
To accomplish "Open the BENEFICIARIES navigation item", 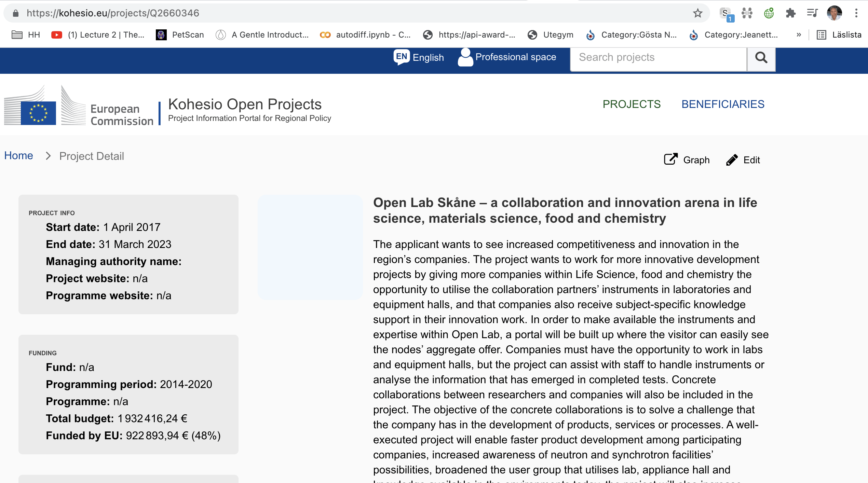I will tap(723, 104).
